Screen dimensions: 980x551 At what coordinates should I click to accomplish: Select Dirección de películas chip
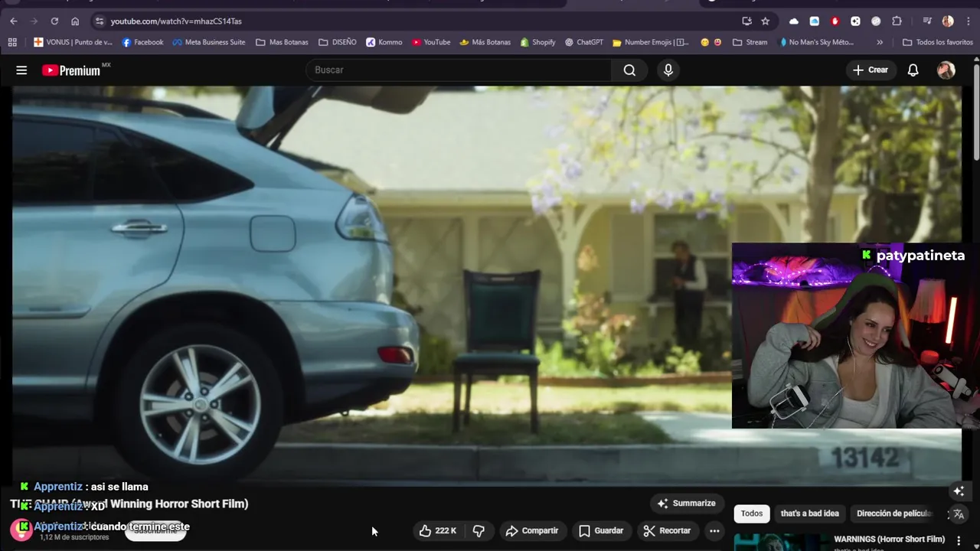893,514
